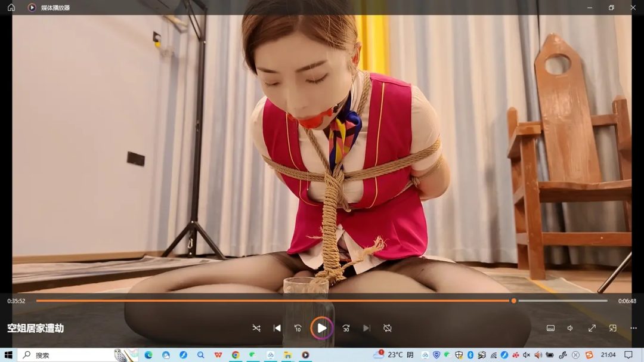This screenshot has width=644, height=362.
Task: Jump to the next track
Action: tap(366, 328)
